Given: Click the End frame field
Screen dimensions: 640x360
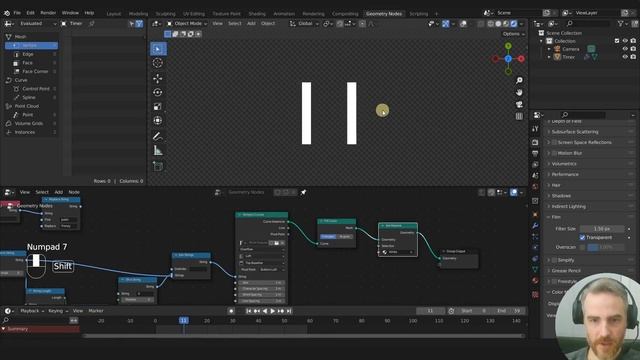Looking at the screenshot, I should 509,311.
